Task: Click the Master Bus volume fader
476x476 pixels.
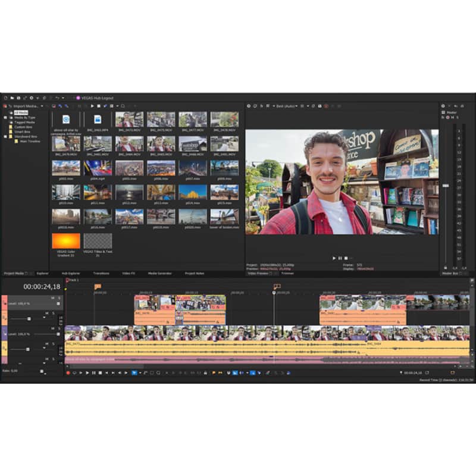Action: (x=445, y=186)
